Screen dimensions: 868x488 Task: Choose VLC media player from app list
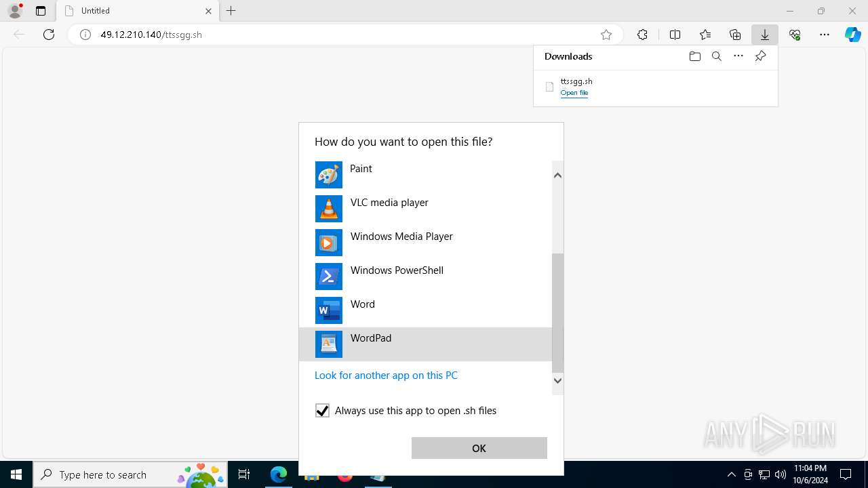pos(425,209)
